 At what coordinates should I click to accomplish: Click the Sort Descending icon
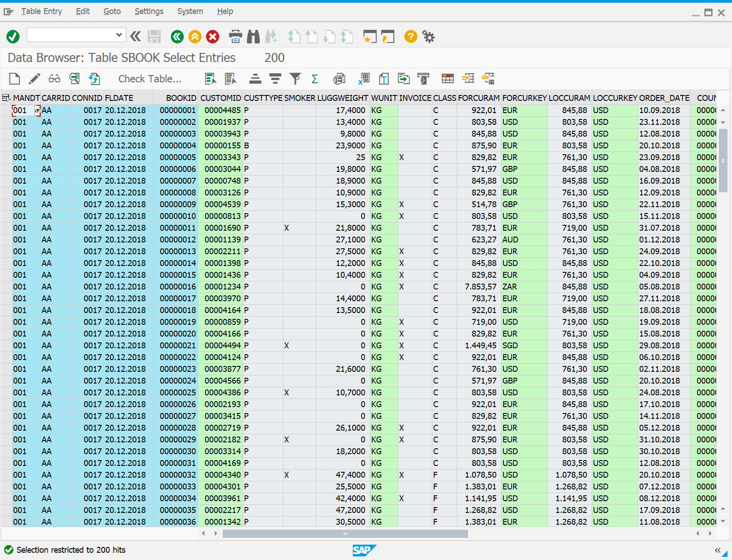point(275,79)
